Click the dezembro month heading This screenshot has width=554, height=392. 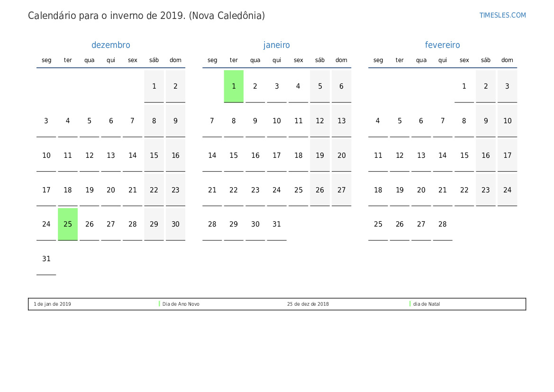coord(110,45)
